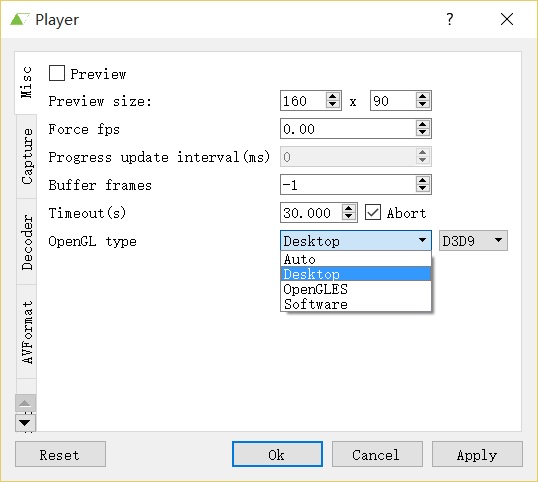
Task: Select OpenGLES in the dropdown list
Action: click(356, 289)
